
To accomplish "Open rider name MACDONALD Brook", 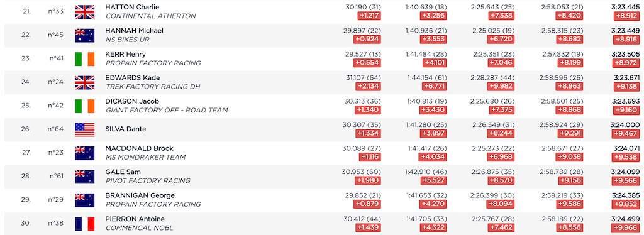I will point(139,148).
